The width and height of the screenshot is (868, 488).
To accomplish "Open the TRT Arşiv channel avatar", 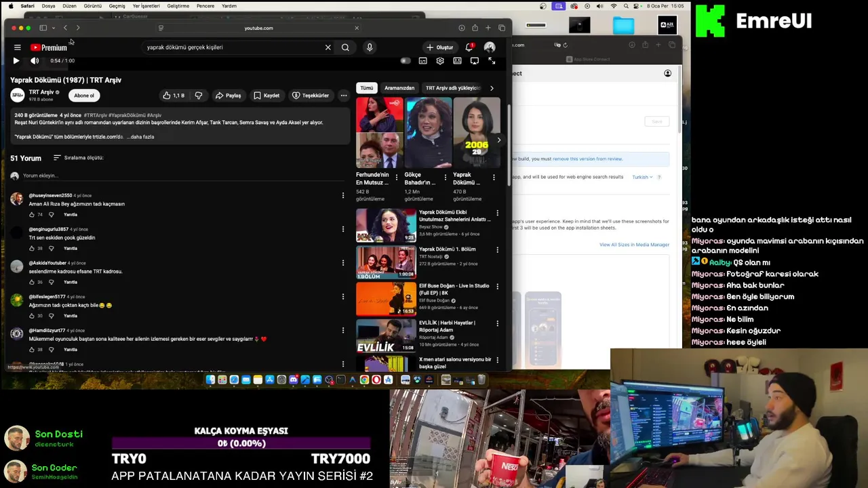I will 18,95.
